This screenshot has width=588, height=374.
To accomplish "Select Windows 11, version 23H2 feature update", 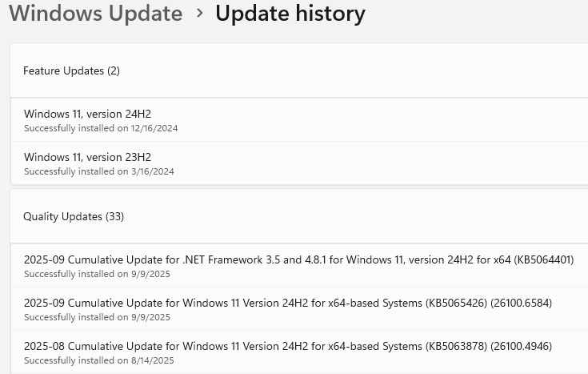I will 87,157.
